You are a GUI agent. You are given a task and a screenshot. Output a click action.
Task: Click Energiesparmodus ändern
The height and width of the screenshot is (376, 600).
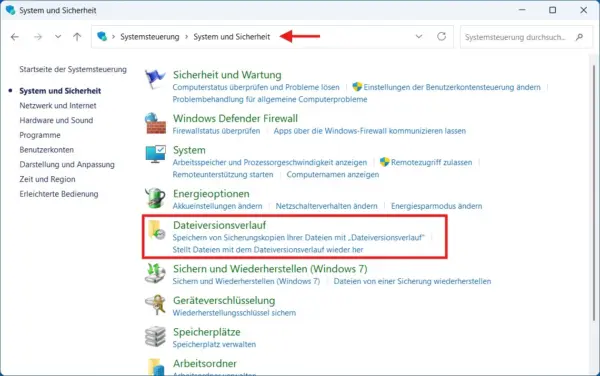(436, 206)
